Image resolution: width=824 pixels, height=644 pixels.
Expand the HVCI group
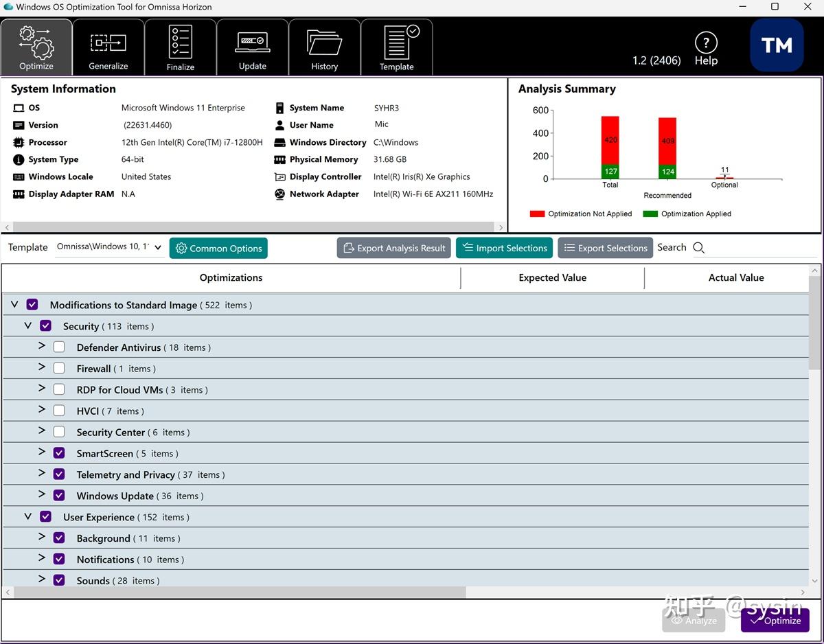point(42,410)
